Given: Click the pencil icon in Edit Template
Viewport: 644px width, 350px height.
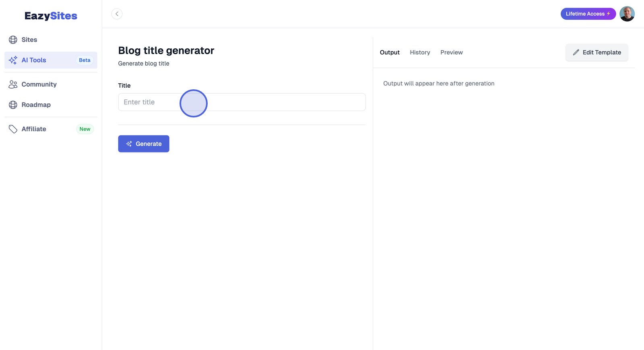Looking at the screenshot, I should 576,52.
